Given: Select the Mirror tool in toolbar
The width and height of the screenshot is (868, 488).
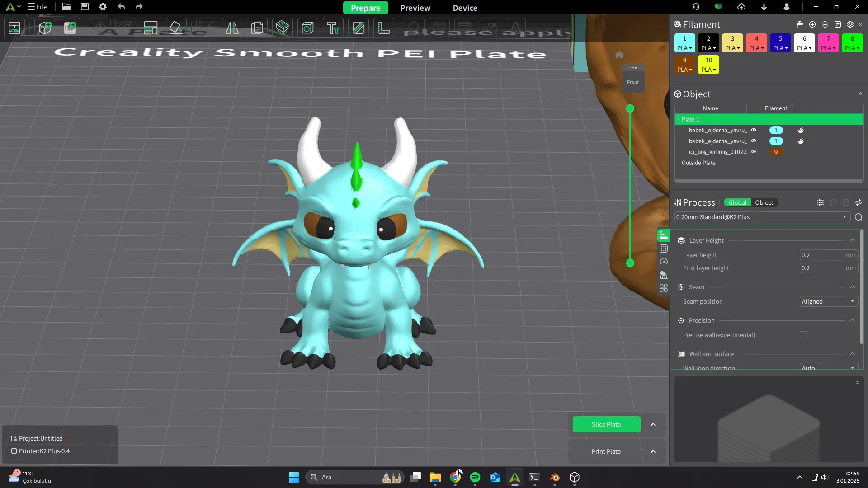Looking at the screenshot, I should (232, 28).
